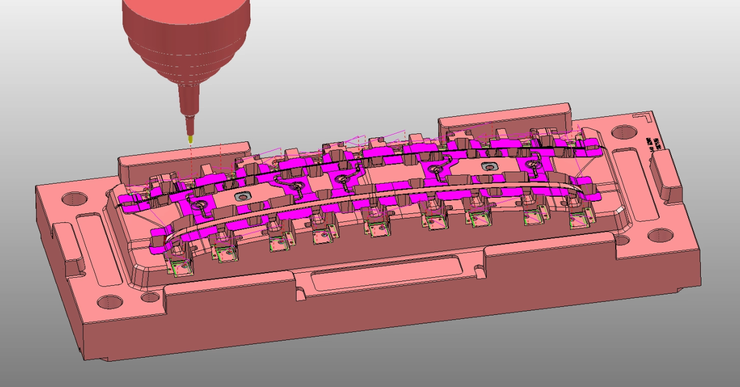Select the curved white rib along the cavity
This screenshot has height=387, width=740.
373,201
